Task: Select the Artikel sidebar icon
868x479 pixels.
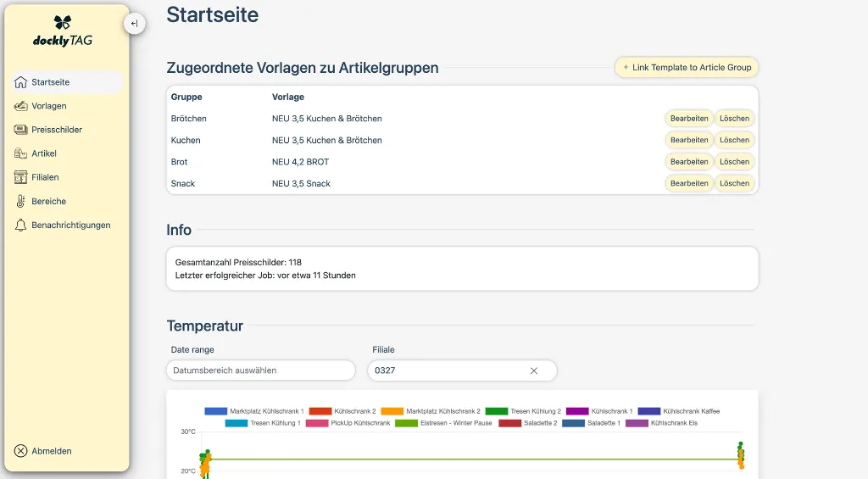Action: click(x=21, y=153)
